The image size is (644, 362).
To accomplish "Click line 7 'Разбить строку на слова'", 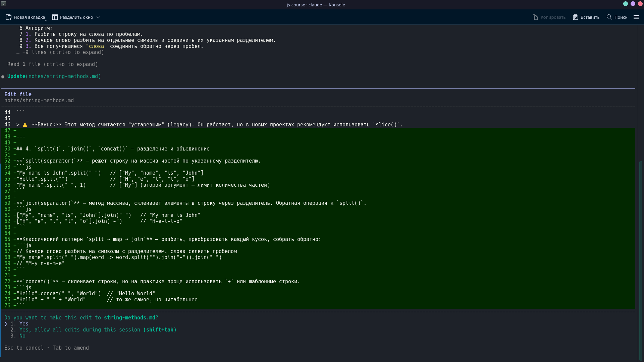I will (89, 34).
